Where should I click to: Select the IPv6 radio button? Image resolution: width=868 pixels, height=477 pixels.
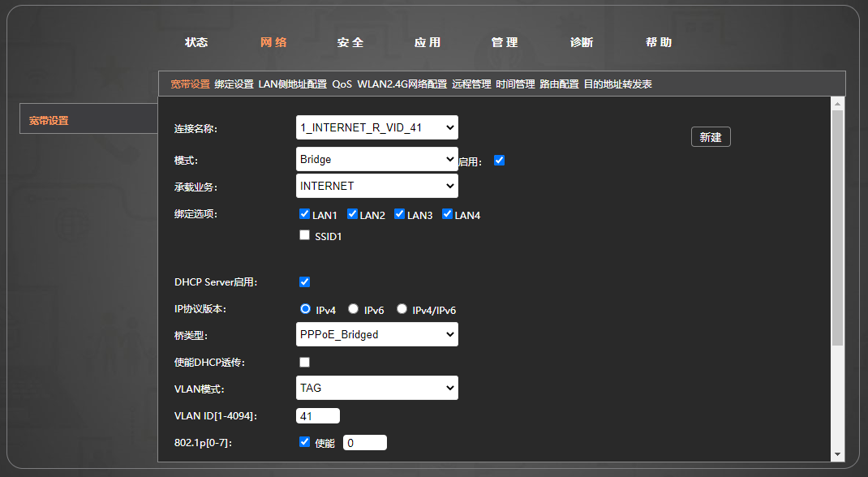pyautogui.click(x=353, y=308)
